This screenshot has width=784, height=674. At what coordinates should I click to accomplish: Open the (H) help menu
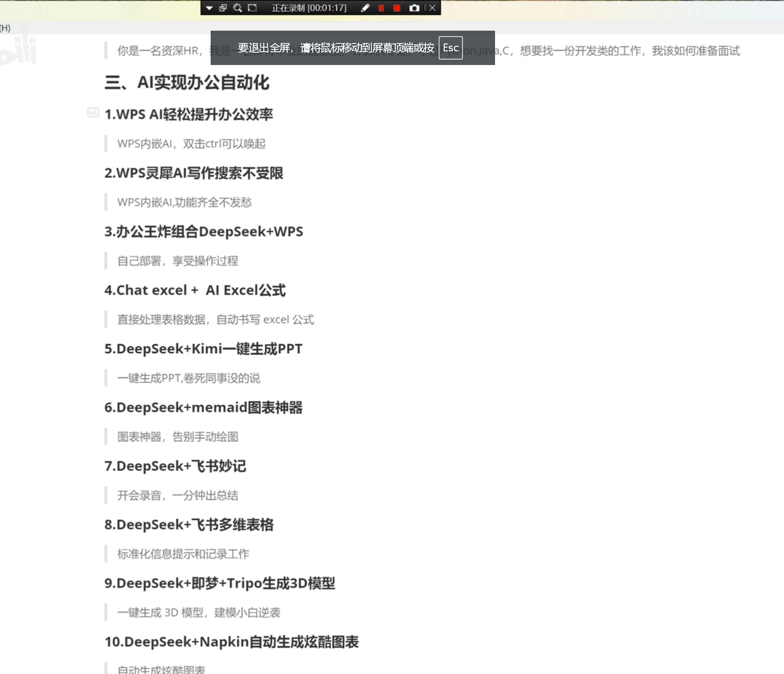(5, 28)
